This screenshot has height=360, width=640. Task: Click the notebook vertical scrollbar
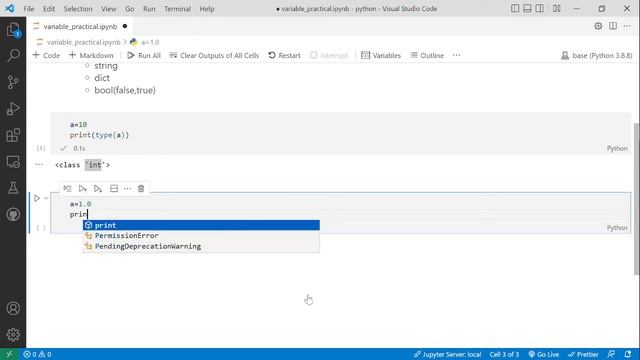click(636, 199)
